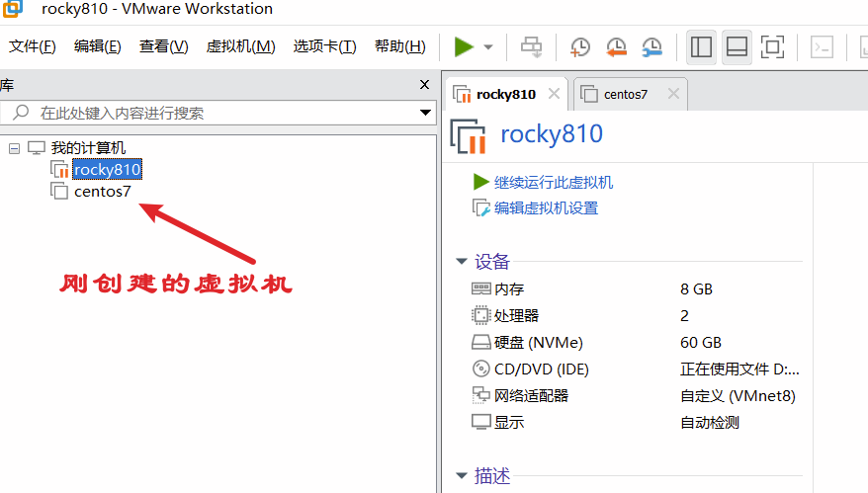868x493 pixels.
Task: Collapse the 我的计算机 tree node
Action: tap(15, 148)
